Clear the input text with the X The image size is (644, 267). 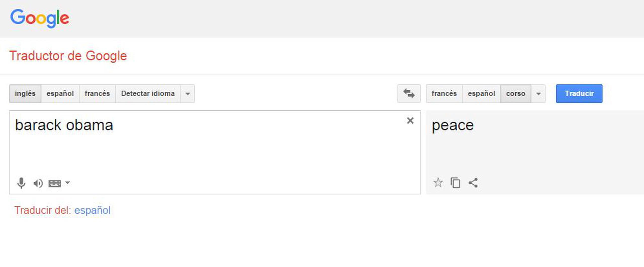[410, 121]
